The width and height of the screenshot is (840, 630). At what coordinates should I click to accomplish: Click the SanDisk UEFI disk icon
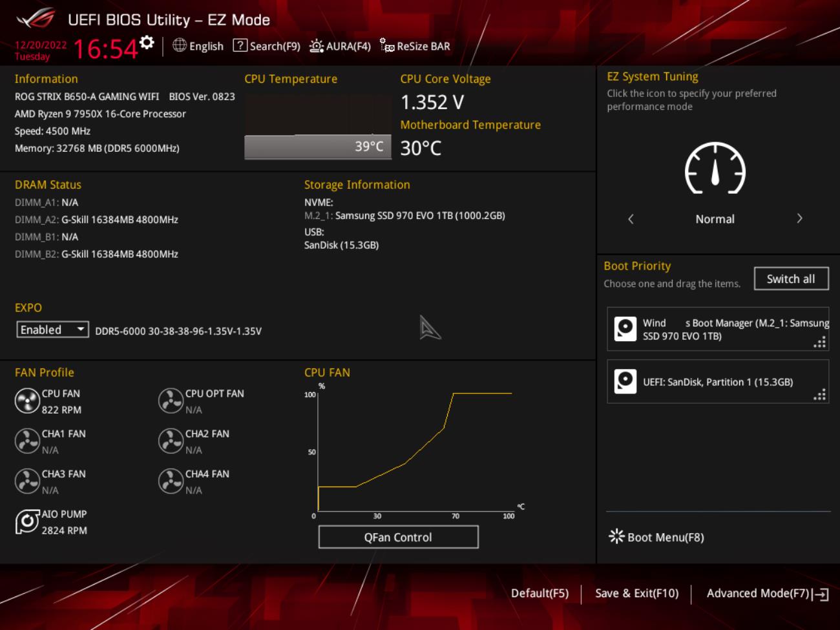(x=625, y=381)
